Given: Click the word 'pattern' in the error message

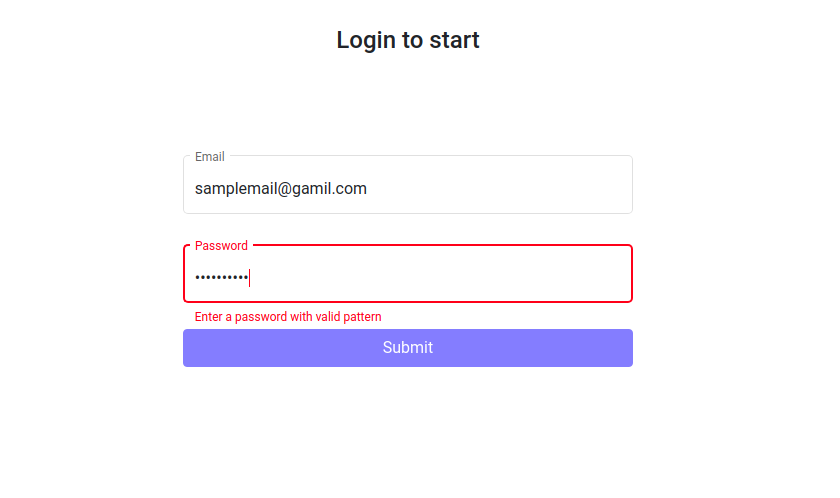Looking at the screenshot, I should click(x=362, y=317).
